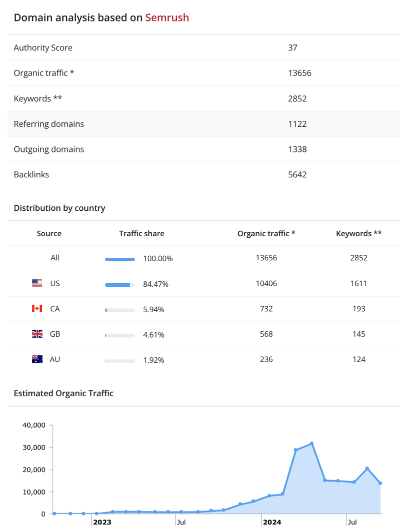The width and height of the screenshot is (400, 532).
Task: Click the Semrush link in heading
Action: coord(167,17)
